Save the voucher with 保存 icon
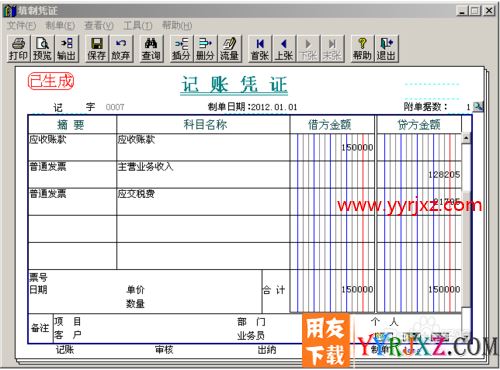Image resolution: width=500 pixels, height=370 pixels. [97, 49]
